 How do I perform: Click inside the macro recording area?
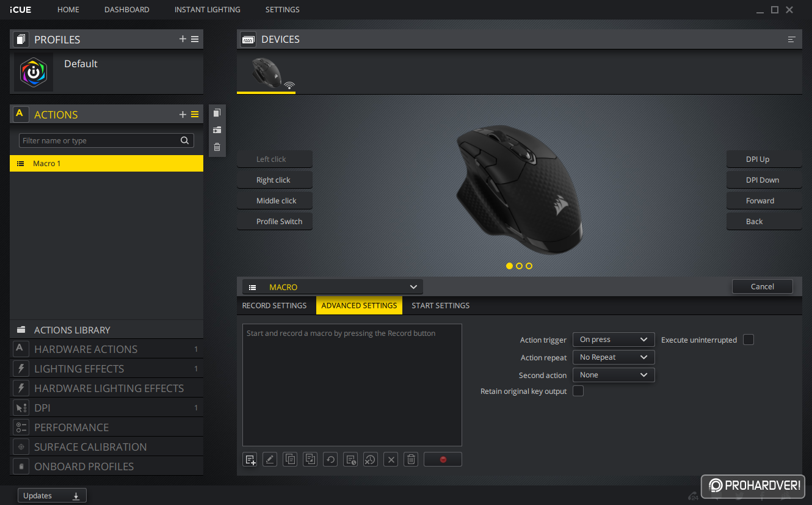[x=352, y=385]
